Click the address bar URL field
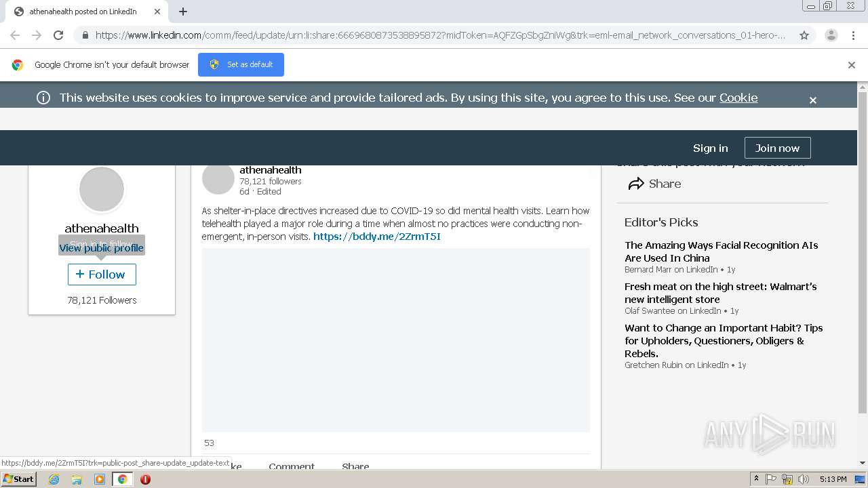868x488 pixels. [x=440, y=35]
